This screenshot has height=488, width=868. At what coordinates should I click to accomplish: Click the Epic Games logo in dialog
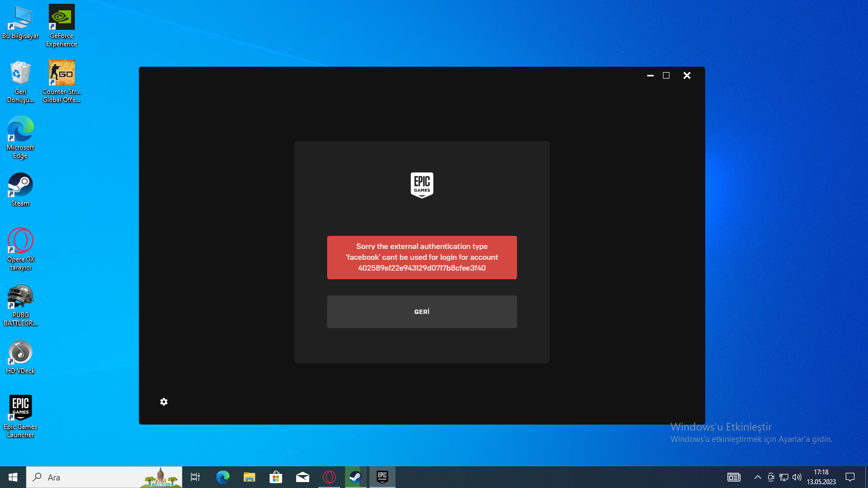coord(422,185)
